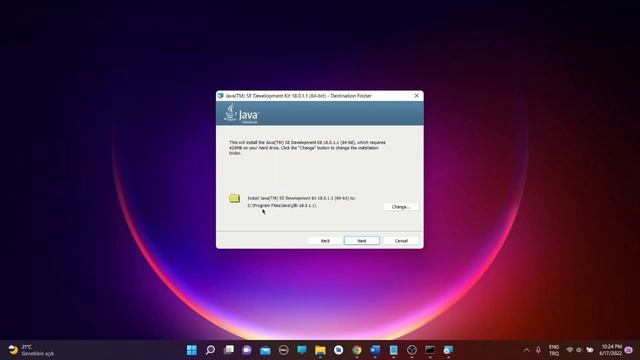Click the installer icon in title bar
Screen dimensions: 640x360
[x=220, y=96]
